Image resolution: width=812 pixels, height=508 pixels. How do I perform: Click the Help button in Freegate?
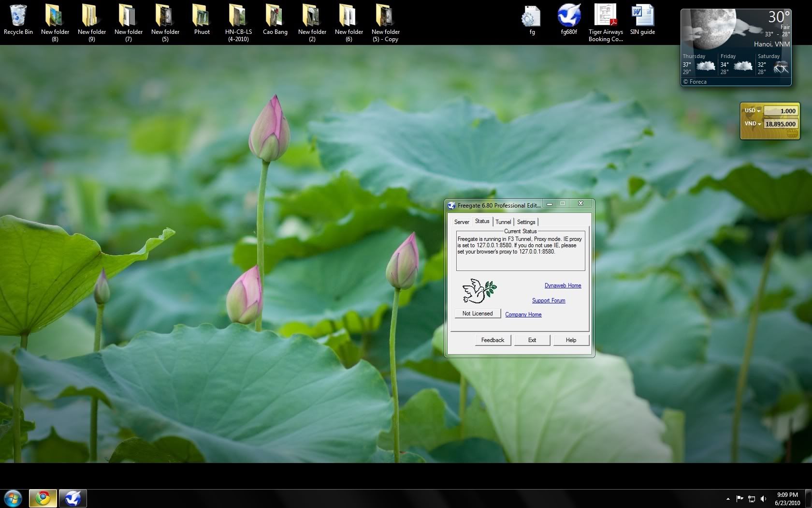pos(571,340)
